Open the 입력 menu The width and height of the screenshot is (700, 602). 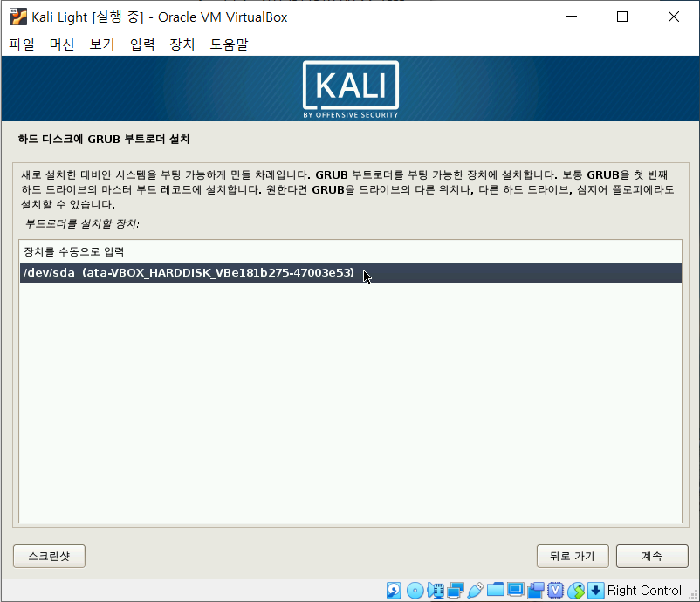click(x=142, y=44)
